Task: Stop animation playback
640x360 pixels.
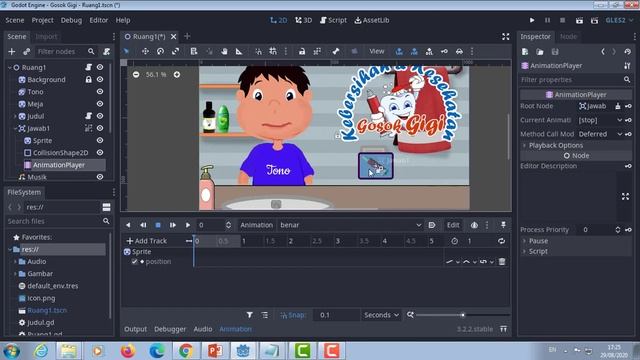Action: (x=158, y=225)
